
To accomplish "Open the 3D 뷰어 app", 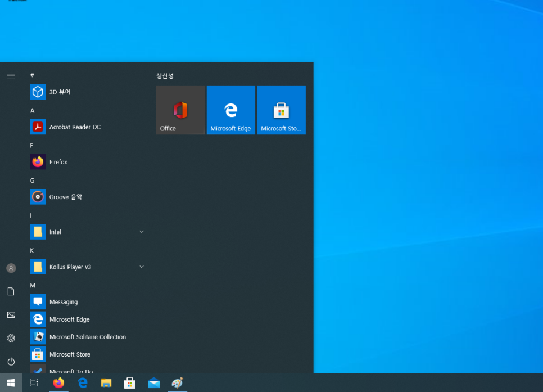I will point(87,92).
